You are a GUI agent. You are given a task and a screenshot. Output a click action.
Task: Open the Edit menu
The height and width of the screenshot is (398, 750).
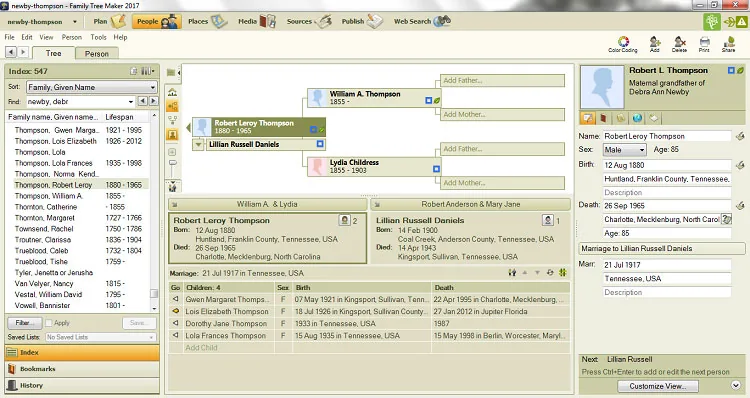pos(27,37)
